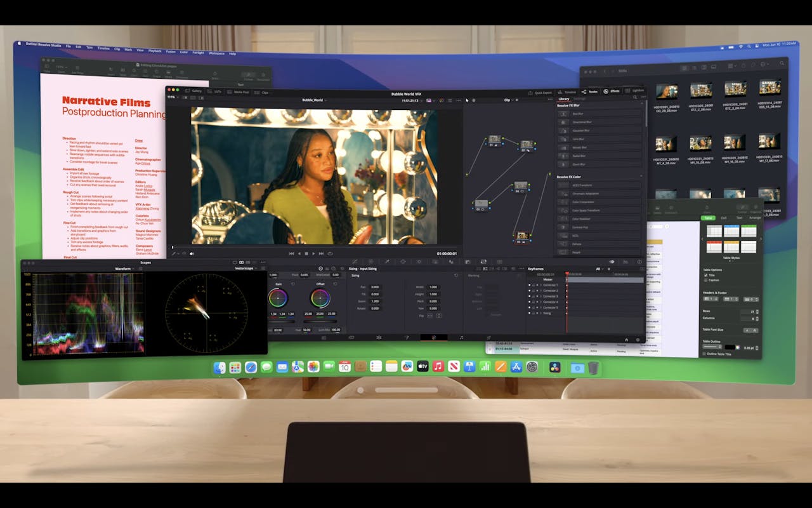Click the search icon in Effects library
The image size is (812, 508).
click(x=635, y=98)
